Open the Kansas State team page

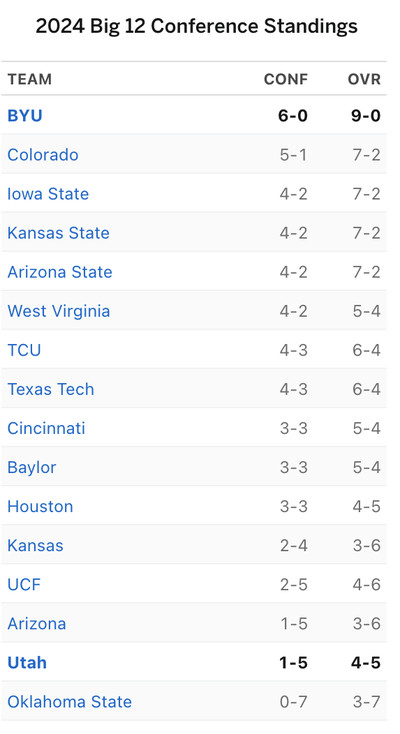tap(58, 233)
